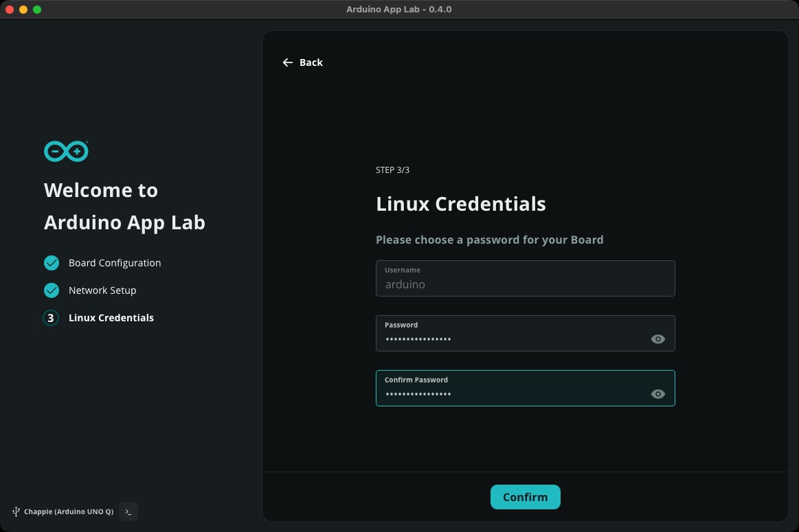Open the terminal icon button

click(128, 511)
